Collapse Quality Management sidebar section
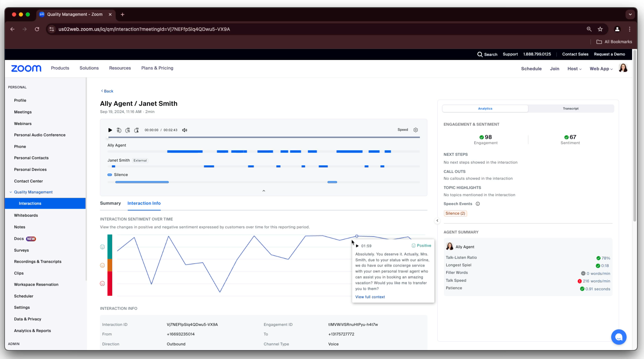 pyautogui.click(x=11, y=192)
